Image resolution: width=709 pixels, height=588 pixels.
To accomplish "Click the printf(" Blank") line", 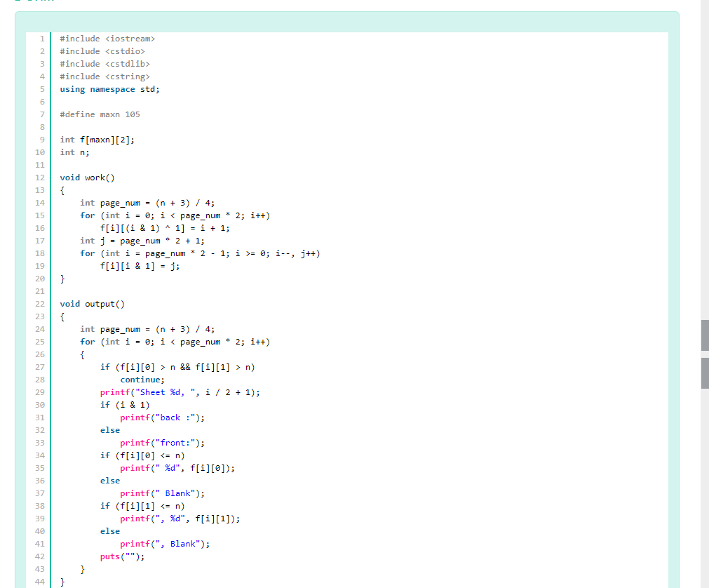I will coord(162,493).
